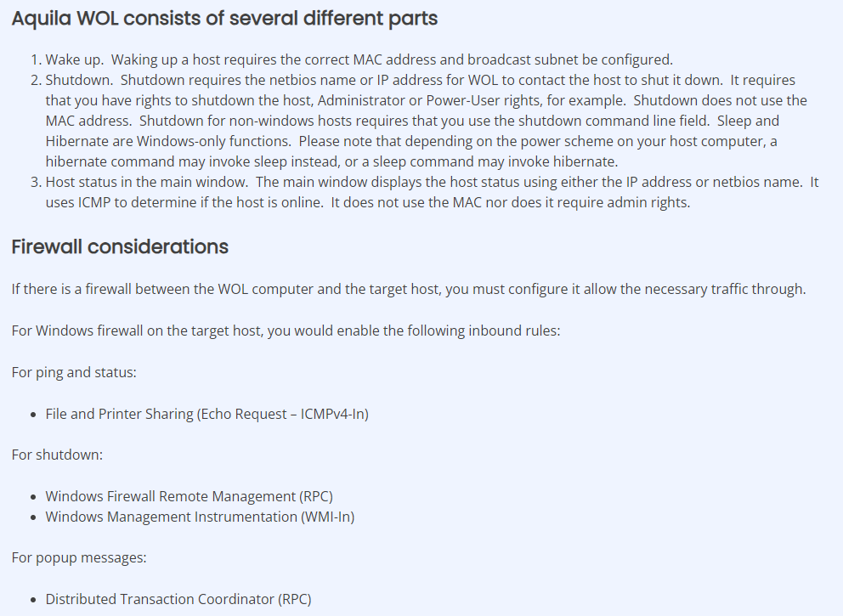Click the "For ping and status:" line

click(74, 372)
